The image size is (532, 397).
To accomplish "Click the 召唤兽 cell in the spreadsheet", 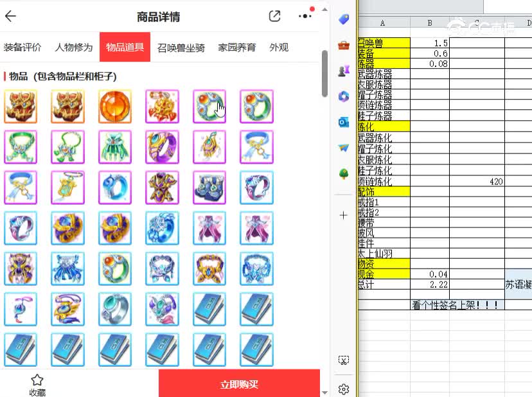I will (384, 43).
